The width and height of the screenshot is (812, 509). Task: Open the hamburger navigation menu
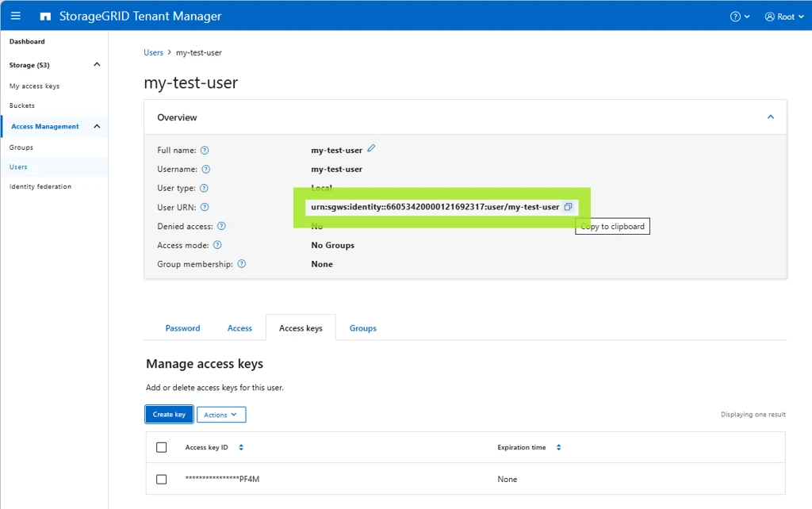(x=16, y=16)
